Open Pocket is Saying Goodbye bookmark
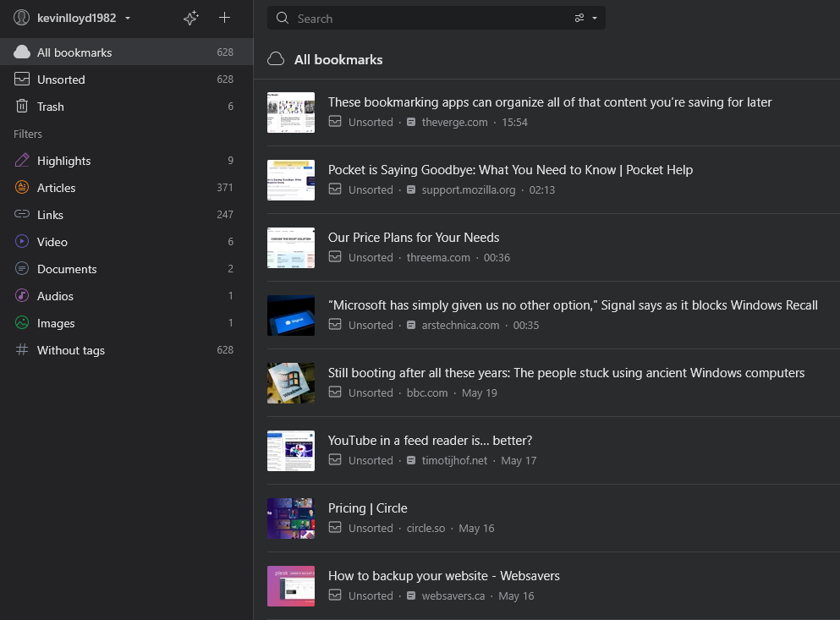 click(x=510, y=170)
